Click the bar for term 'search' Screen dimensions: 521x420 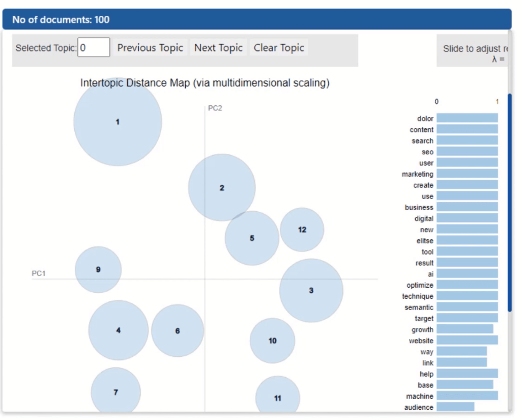point(467,141)
